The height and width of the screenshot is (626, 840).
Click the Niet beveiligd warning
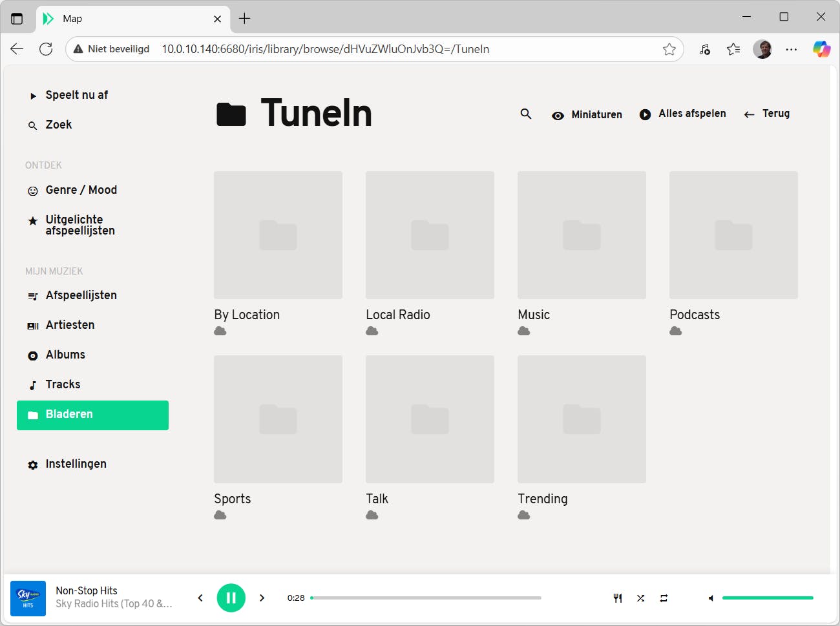coord(111,49)
